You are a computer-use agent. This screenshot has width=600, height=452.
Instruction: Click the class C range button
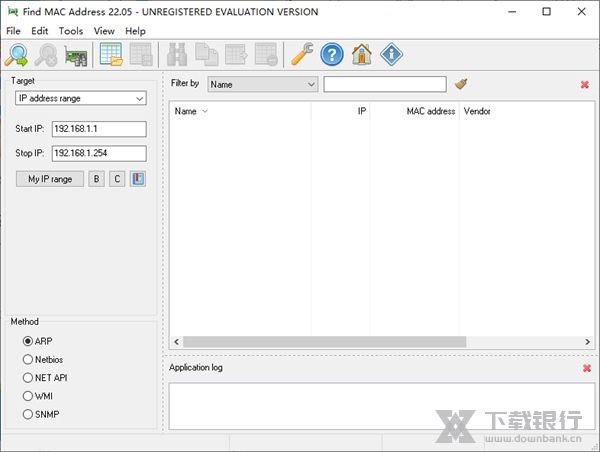(117, 179)
